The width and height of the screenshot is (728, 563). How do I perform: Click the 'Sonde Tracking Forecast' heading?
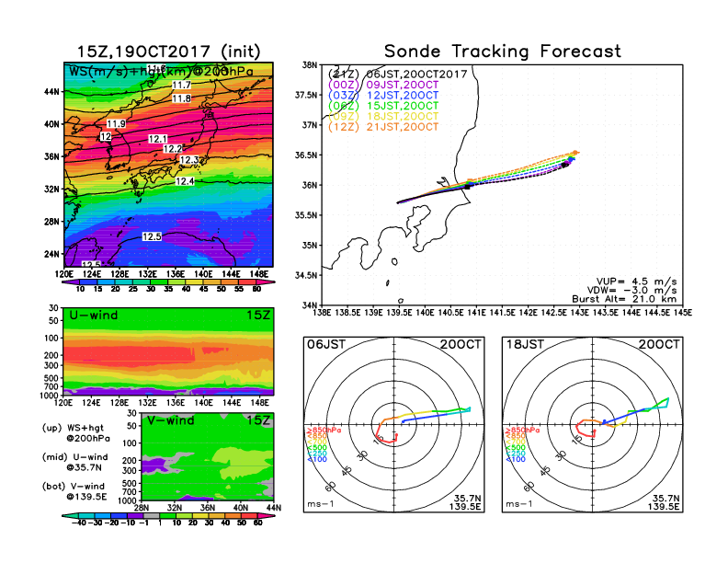click(503, 51)
